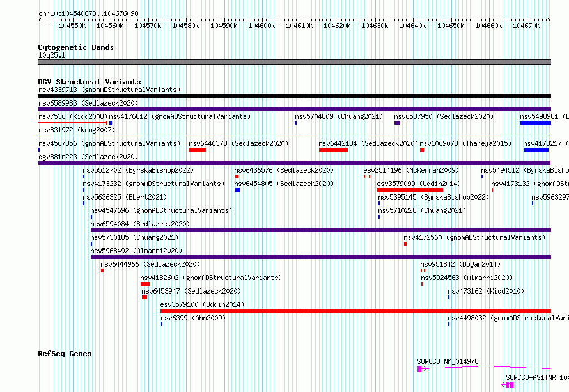The height and width of the screenshot is (392, 569).
Task: Select the purple nsv5968492 Almarri2020 bar
Action: pyautogui.click(x=321, y=257)
